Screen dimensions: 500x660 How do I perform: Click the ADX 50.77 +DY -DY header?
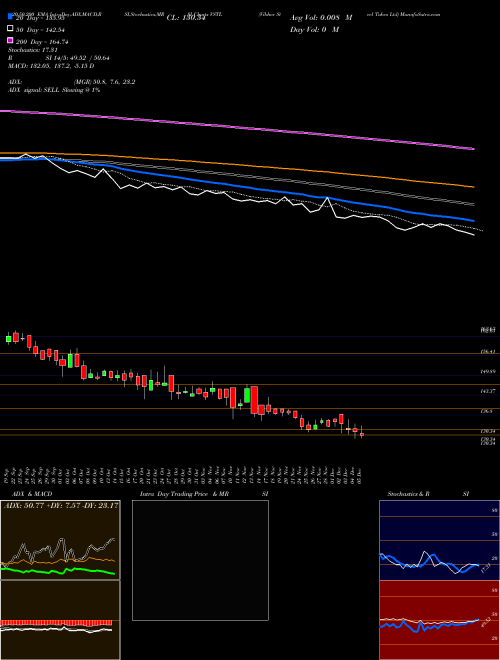(x=61, y=505)
